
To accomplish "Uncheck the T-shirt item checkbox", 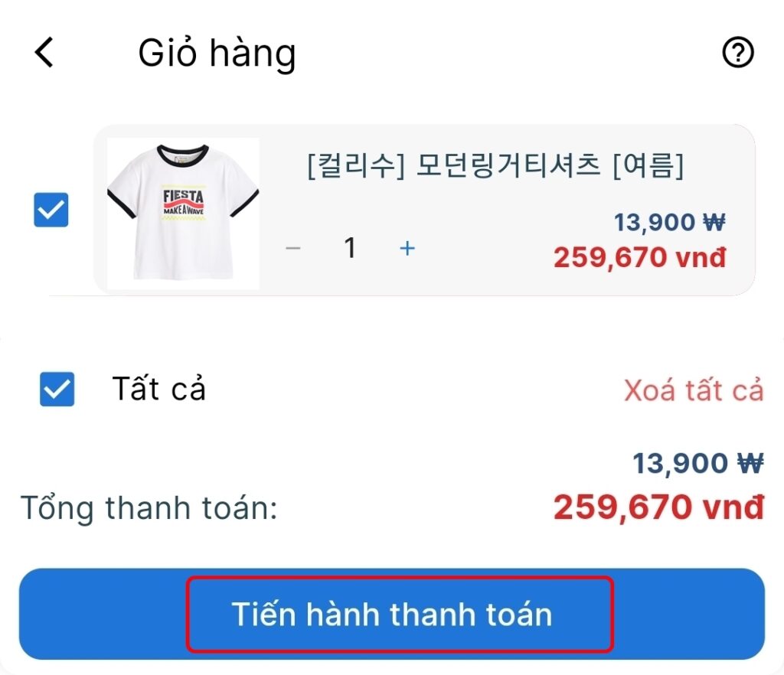I will tap(51, 210).
